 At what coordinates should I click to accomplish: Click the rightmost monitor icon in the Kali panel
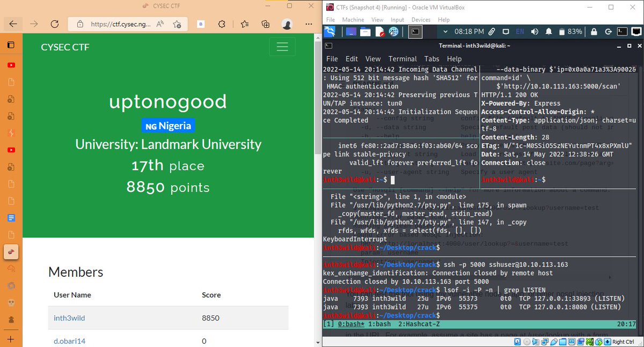(x=636, y=32)
